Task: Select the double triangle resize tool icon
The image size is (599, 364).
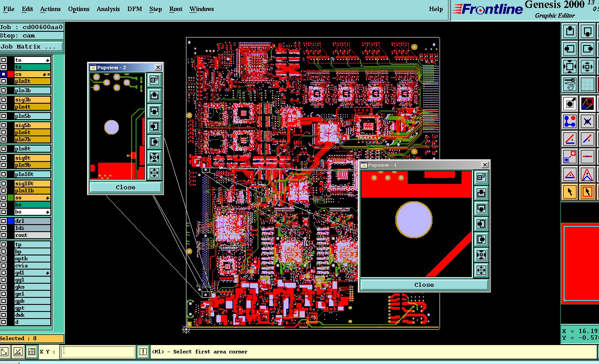Action: click(588, 174)
